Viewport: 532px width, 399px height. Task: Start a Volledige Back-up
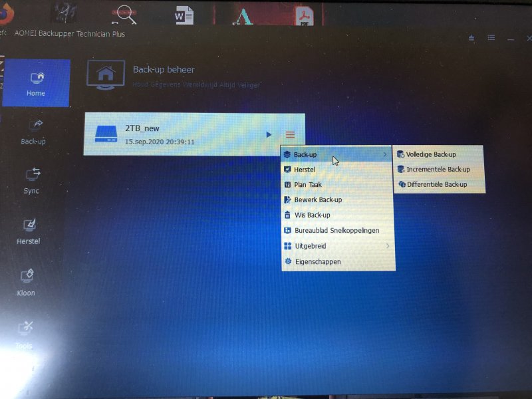pos(438,154)
